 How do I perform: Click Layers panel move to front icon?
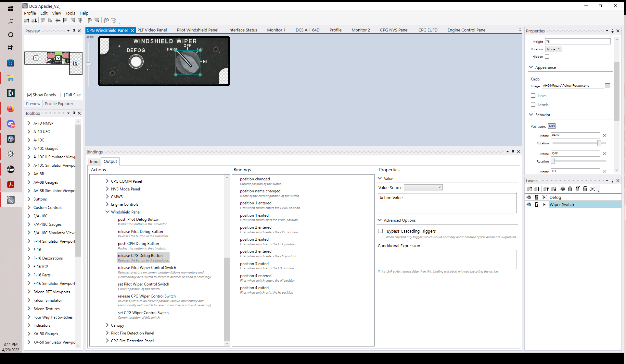click(546, 189)
